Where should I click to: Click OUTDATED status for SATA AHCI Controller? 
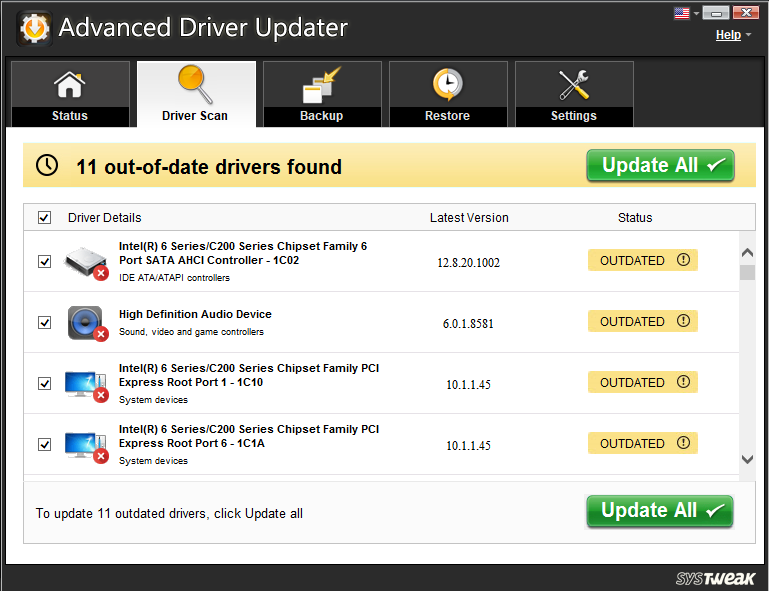coord(643,260)
